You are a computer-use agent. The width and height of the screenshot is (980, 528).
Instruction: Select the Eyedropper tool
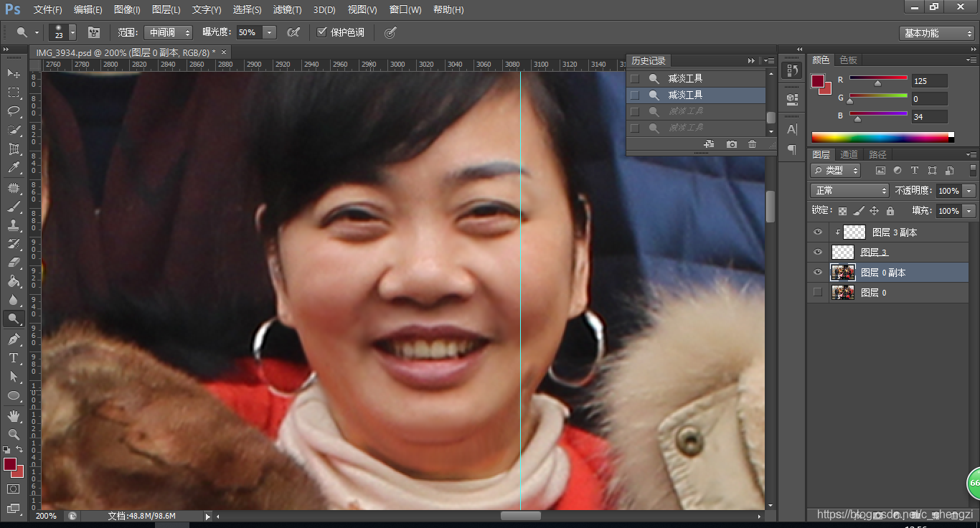[x=14, y=168]
